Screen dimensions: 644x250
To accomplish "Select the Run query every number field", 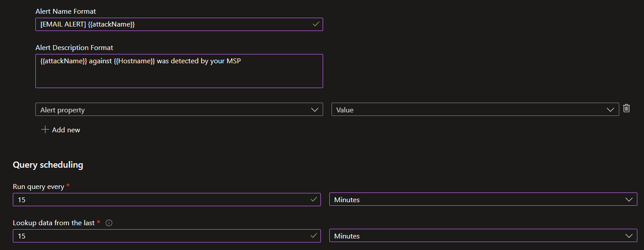I will point(159,200).
